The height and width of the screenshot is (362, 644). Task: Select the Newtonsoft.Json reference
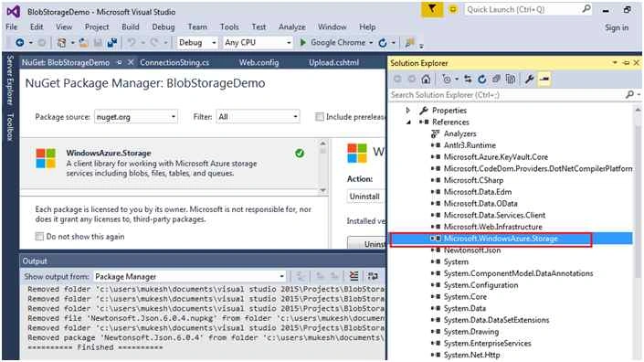(472, 250)
